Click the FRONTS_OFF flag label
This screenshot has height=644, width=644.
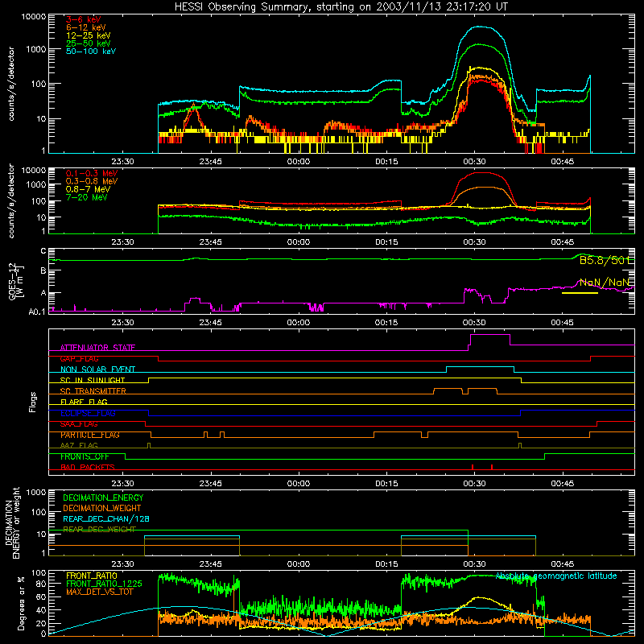tap(85, 456)
